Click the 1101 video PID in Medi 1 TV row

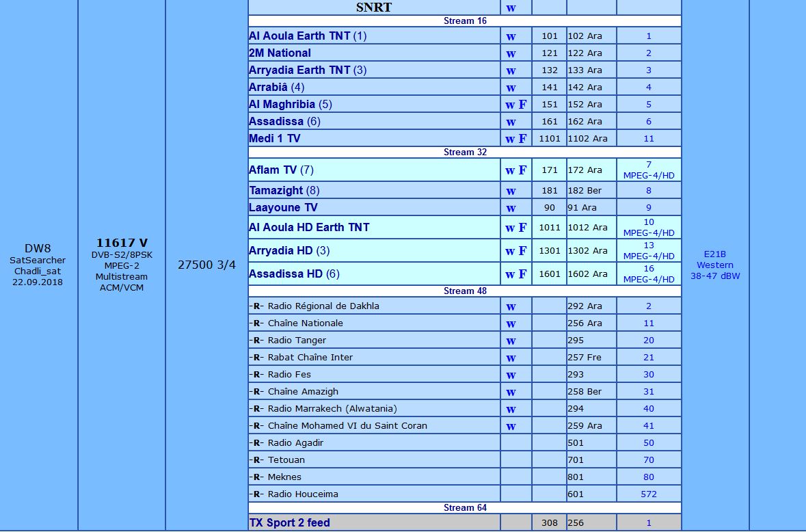click(x=550, y=139)
